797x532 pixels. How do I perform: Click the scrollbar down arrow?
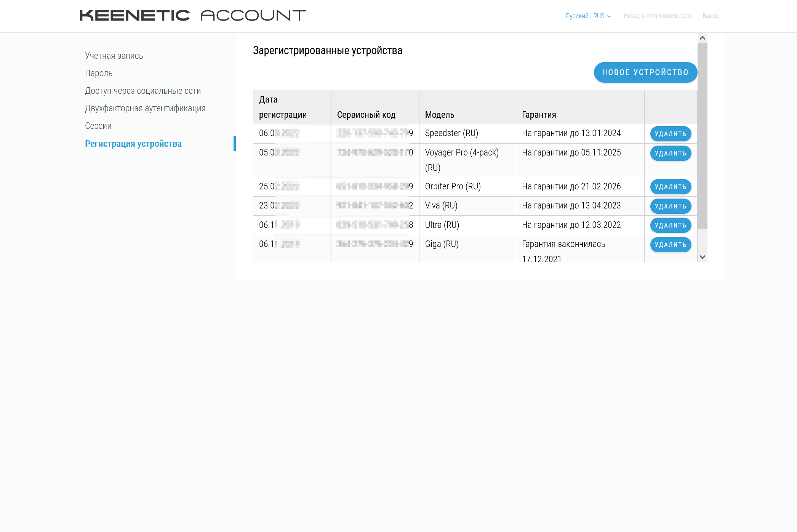point(702,257)
